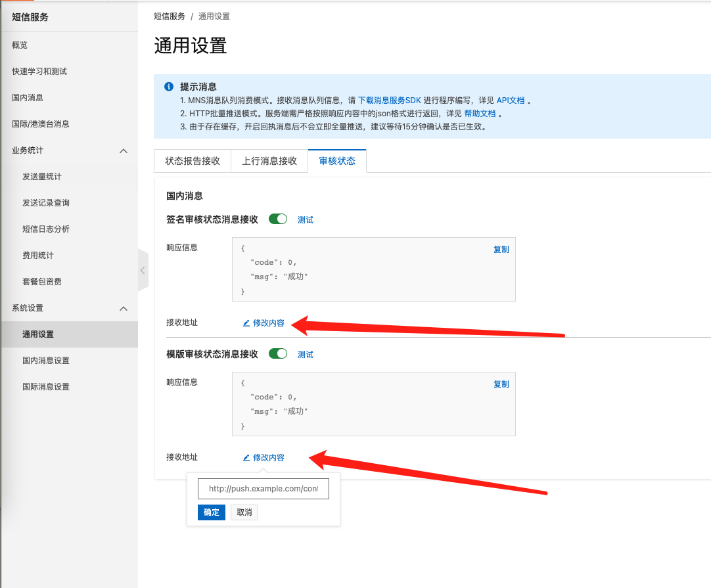Open the 下载消息服务SDK link

390,101
